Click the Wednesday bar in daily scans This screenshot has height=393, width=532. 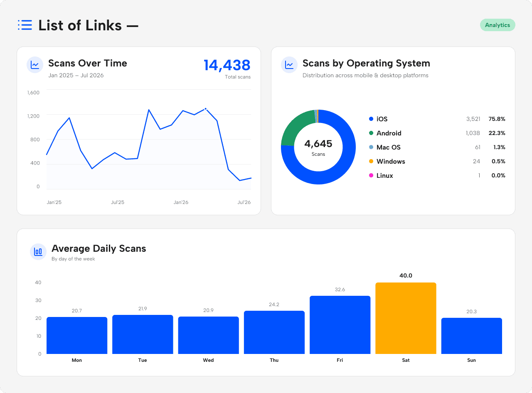click(209, 335)
